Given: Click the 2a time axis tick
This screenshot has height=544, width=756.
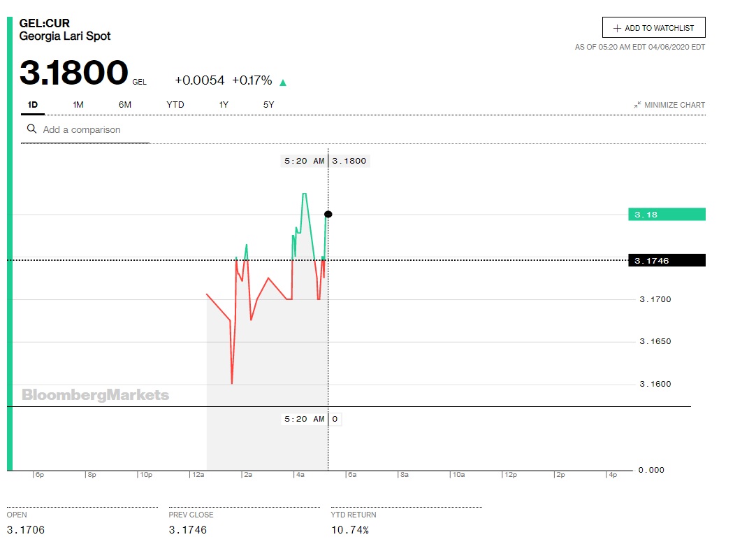Looking at the screenshot, I should point(248,475).
